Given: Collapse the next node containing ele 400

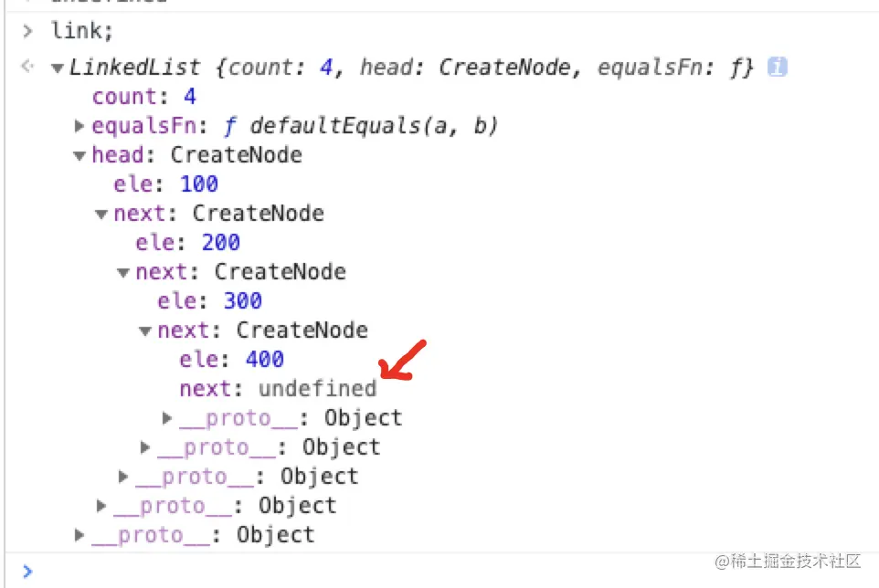Looking at the screenshot, I should point(145,331).
